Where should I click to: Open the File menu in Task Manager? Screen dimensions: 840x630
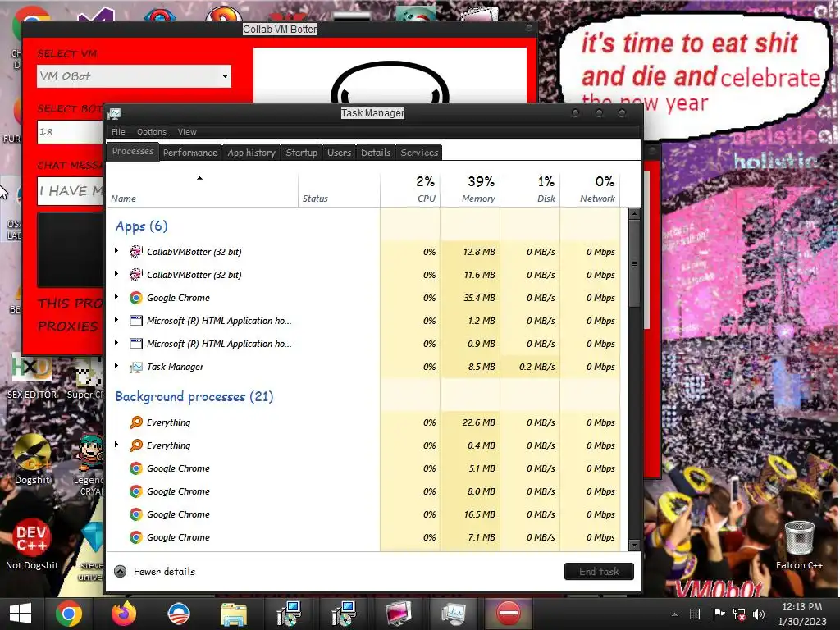point(118,132)
